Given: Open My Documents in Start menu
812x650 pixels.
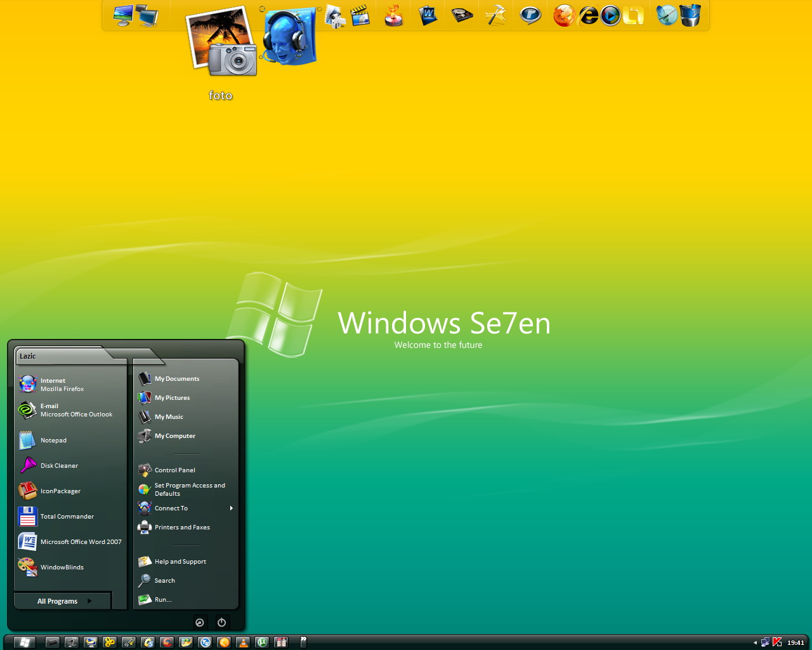Looking at the screenshot, I should [176, 379].
